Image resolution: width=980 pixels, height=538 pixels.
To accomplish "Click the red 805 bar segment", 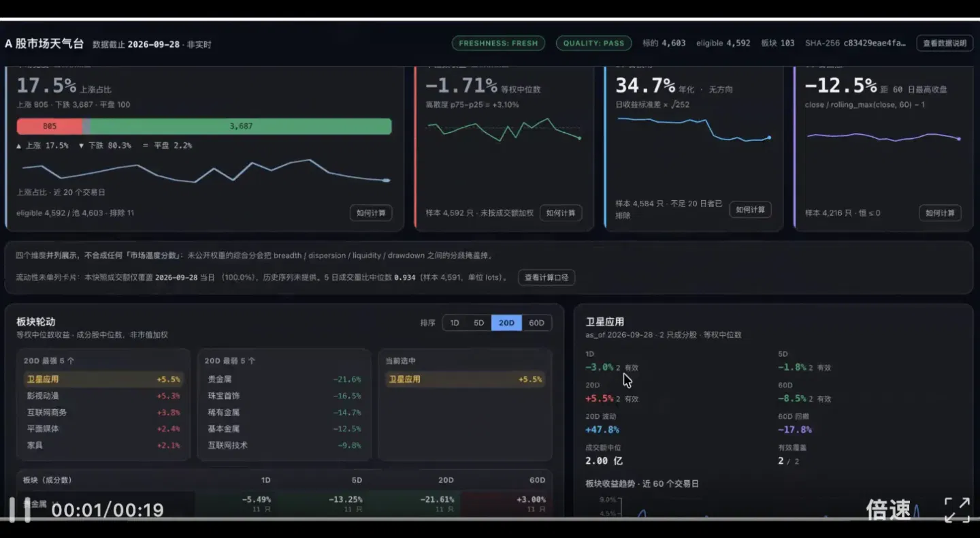I will pyautogui.click(x=49, y=126).
